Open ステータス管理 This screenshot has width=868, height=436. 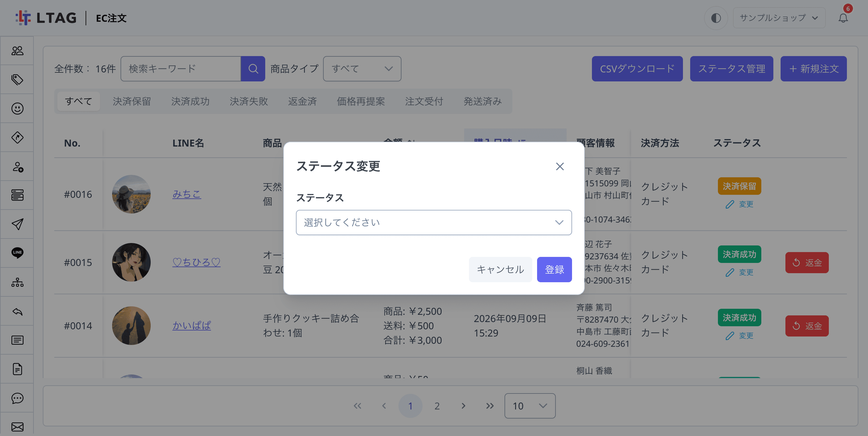[731, 68]
